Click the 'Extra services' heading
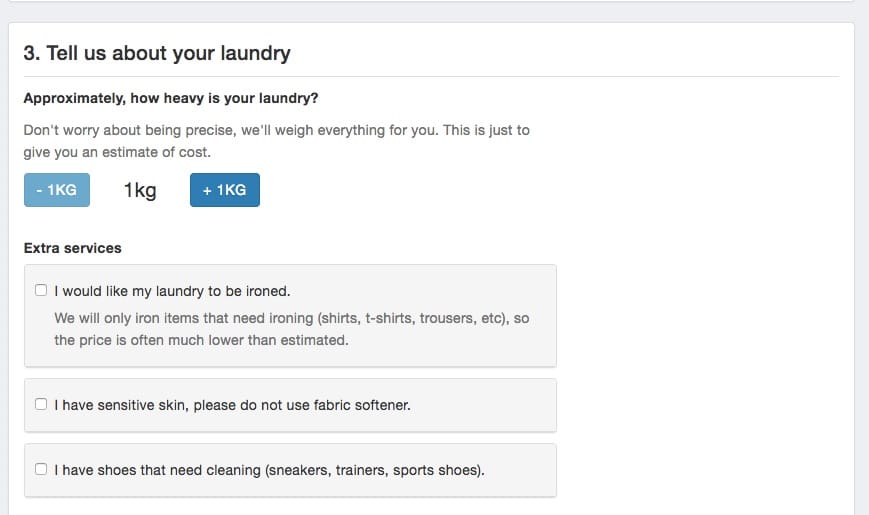 click(x=72, y=247)
